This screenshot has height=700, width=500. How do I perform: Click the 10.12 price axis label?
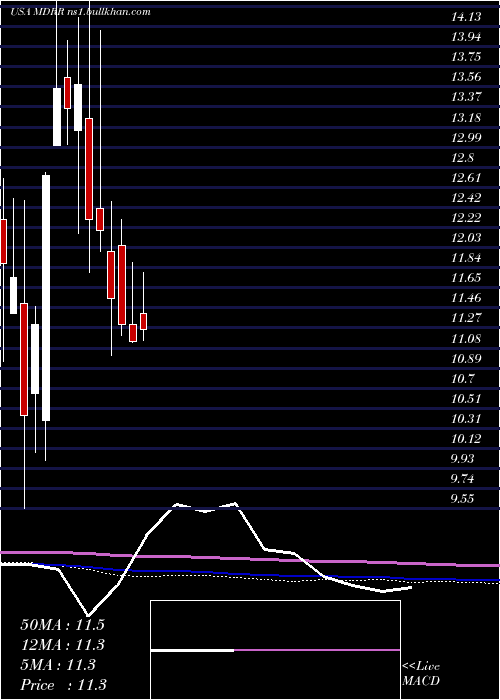[466, 439]
